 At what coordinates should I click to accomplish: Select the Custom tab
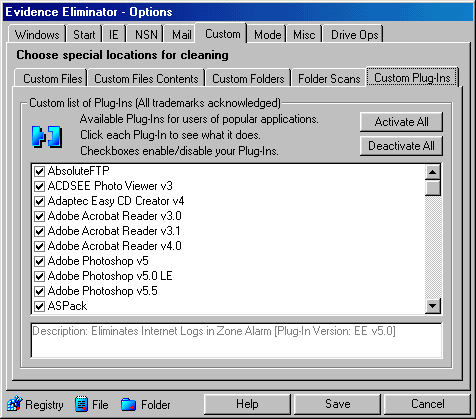coord(222,33)
